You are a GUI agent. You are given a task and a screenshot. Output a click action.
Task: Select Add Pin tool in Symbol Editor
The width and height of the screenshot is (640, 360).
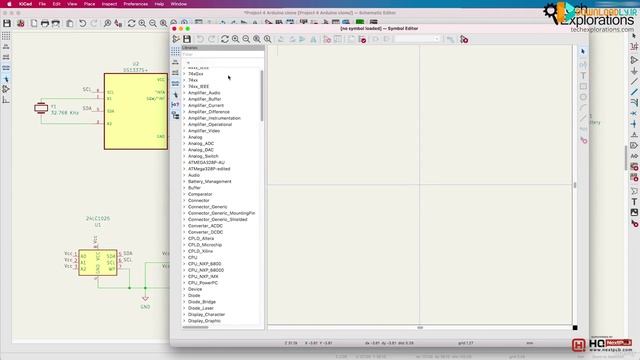pos(583,65)
